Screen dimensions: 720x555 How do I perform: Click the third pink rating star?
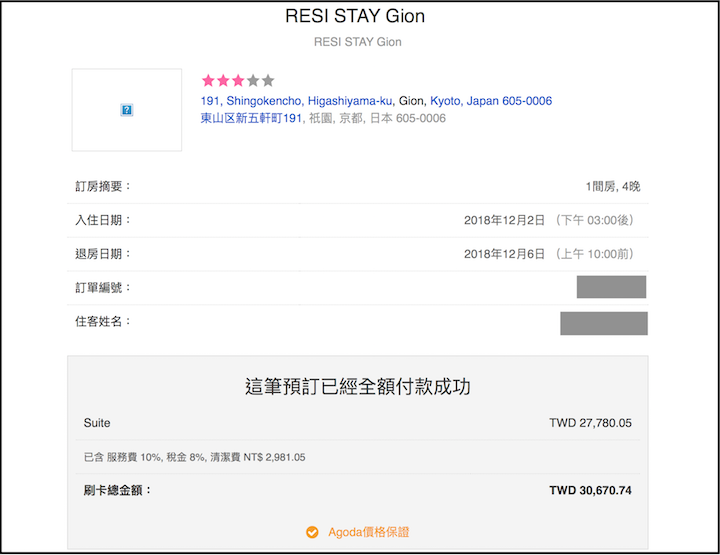238,81
